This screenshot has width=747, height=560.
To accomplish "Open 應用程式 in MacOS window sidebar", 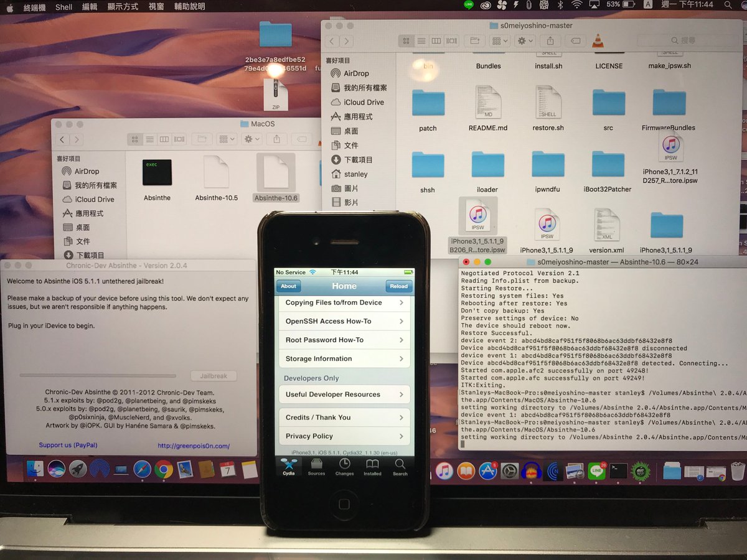I will point(89,213).
